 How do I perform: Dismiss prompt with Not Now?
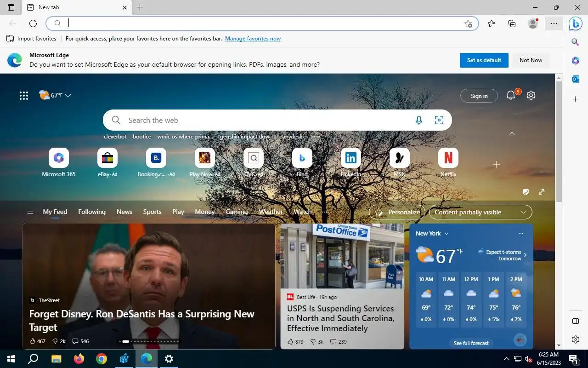pyautogui.click(x=531, y=60)
